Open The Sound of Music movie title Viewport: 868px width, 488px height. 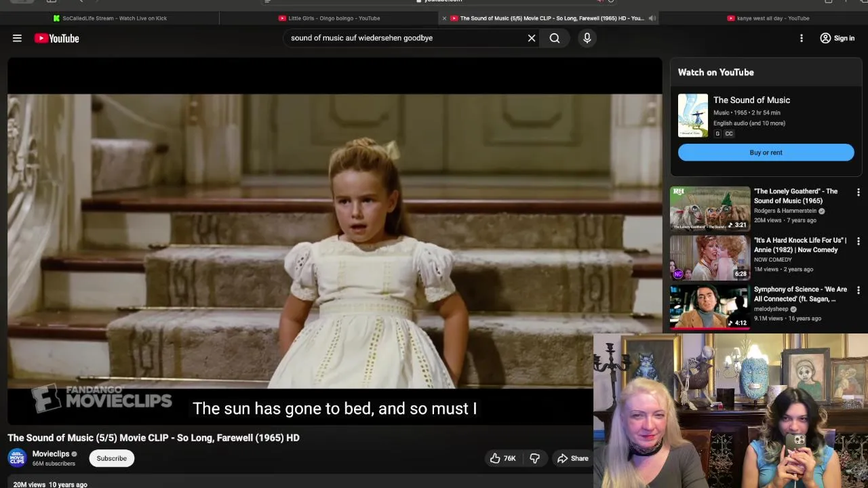click(x=751, y=100)
